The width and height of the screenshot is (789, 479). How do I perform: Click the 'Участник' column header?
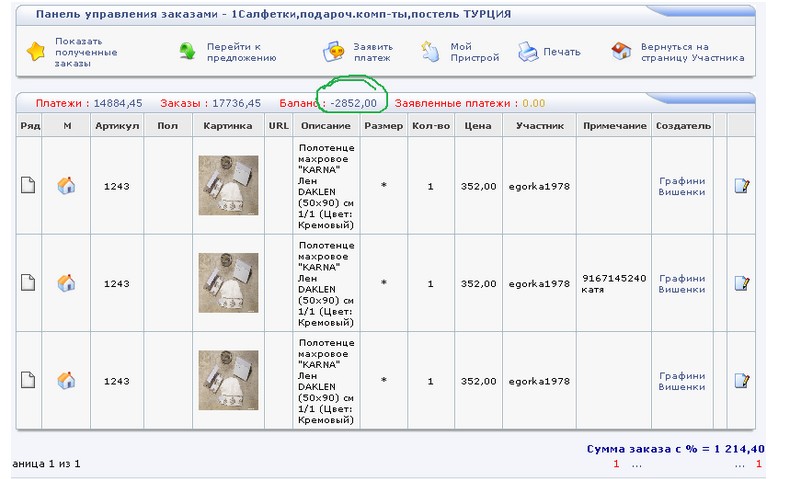coord(539,126)
